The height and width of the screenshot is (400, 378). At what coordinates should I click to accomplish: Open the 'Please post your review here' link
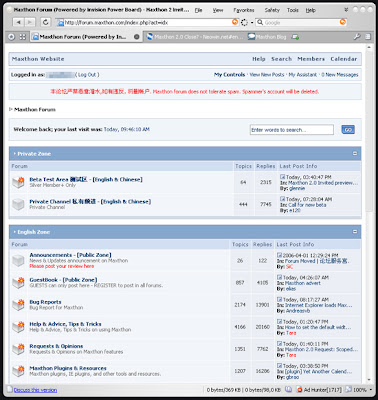point(62,266)
